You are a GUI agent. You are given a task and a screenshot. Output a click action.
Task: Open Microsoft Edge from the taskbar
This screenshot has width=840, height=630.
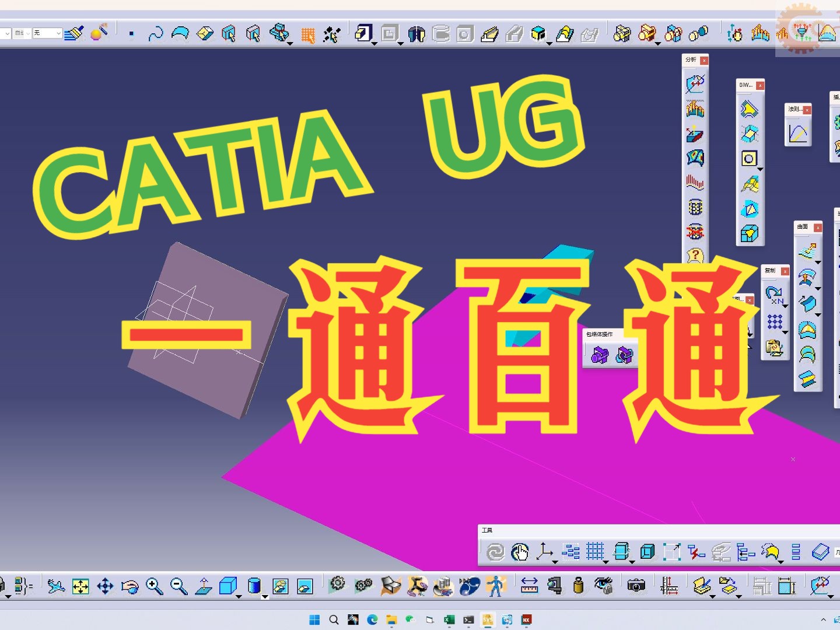[x=372, y=619]
